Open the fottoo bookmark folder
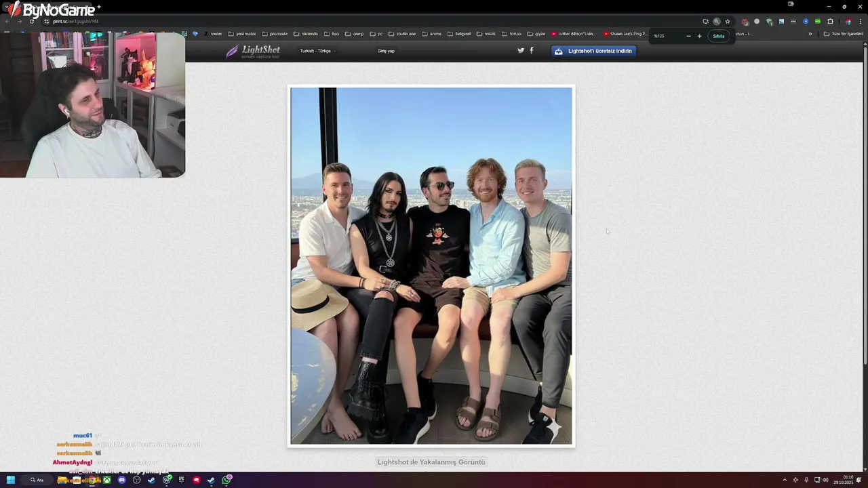The width and height of the screenshot is (868, 488). pyautogui.click(x=511, y=34)
